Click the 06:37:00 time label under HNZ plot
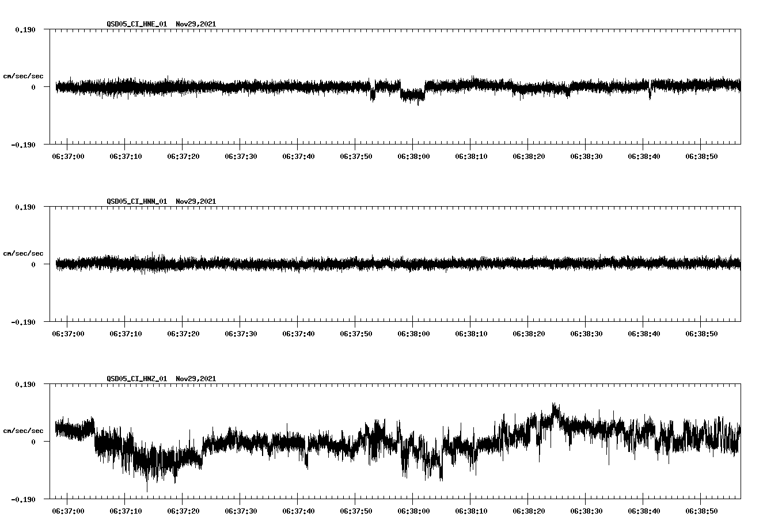 point(68,511)
